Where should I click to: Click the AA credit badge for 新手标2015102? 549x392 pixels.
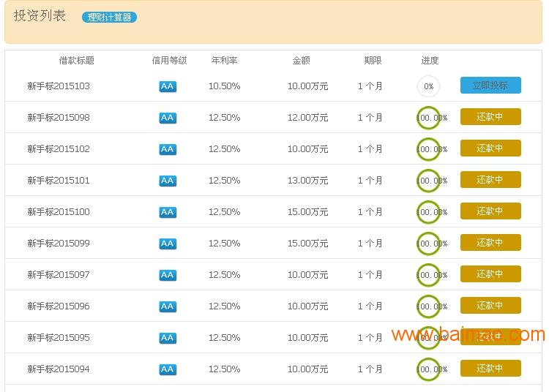[x=168, y=149]
